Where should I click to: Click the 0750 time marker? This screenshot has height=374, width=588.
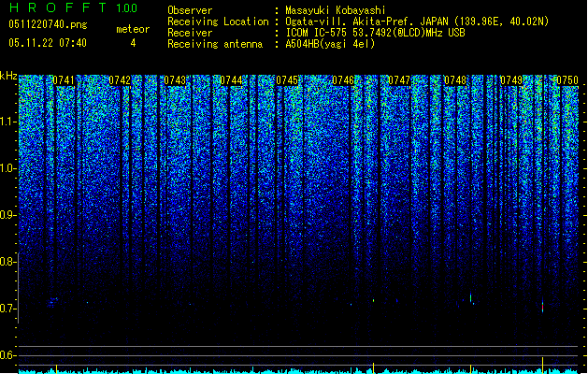coord(567,80)
